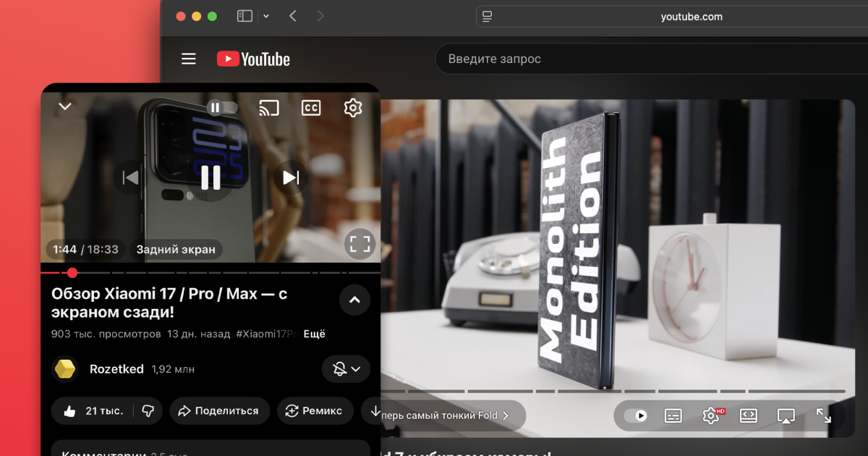Screen dimensions: 868x456
Task: Open mobile player settings gear
Action: pyautogui.click(x=352, y=108)
